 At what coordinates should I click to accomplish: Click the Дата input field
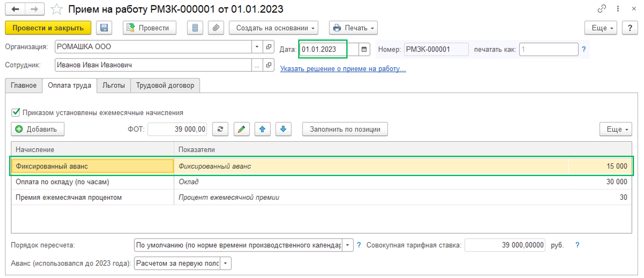(329, 49)
